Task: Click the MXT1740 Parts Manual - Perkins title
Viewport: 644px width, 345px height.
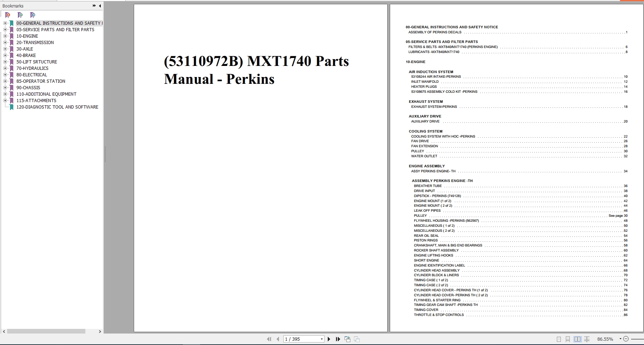Action: (x=256, y=70)
